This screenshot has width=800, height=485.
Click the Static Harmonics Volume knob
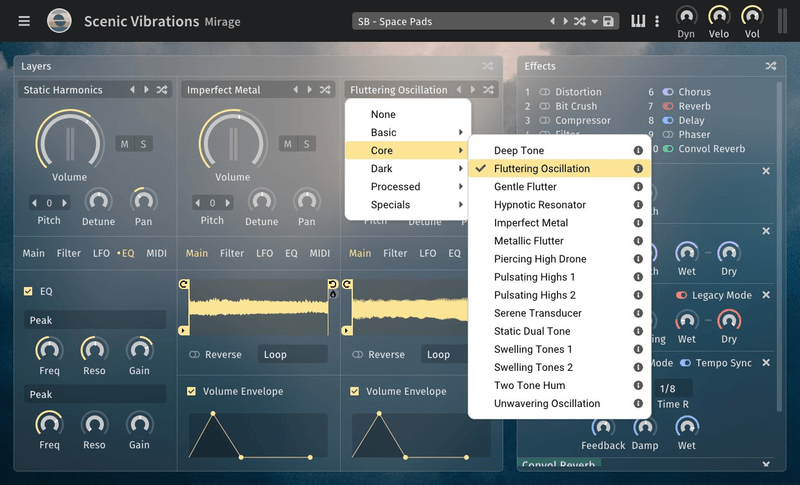coord(69,139)
